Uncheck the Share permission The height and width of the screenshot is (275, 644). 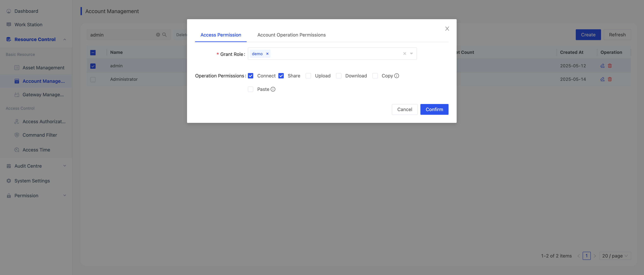point(281,76)
